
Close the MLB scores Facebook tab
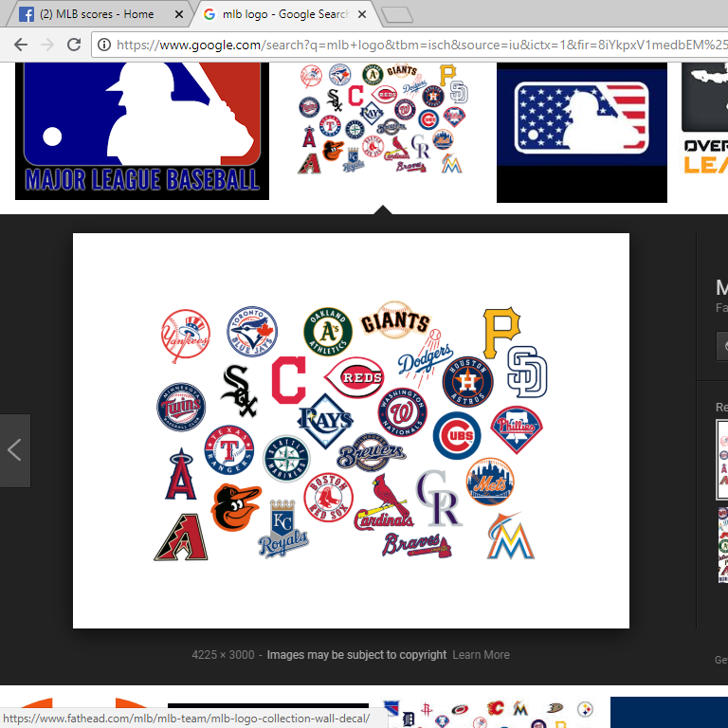point(179,14)
